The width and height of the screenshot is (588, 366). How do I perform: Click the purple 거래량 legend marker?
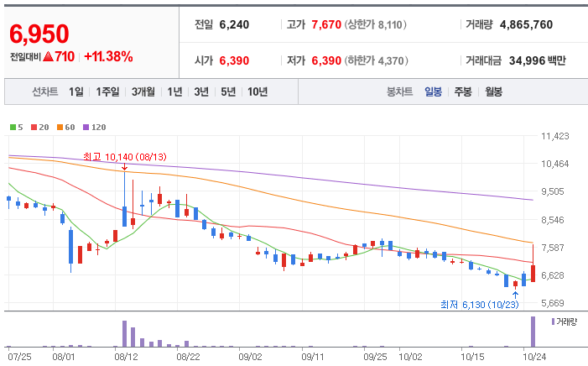pos(553,322)
